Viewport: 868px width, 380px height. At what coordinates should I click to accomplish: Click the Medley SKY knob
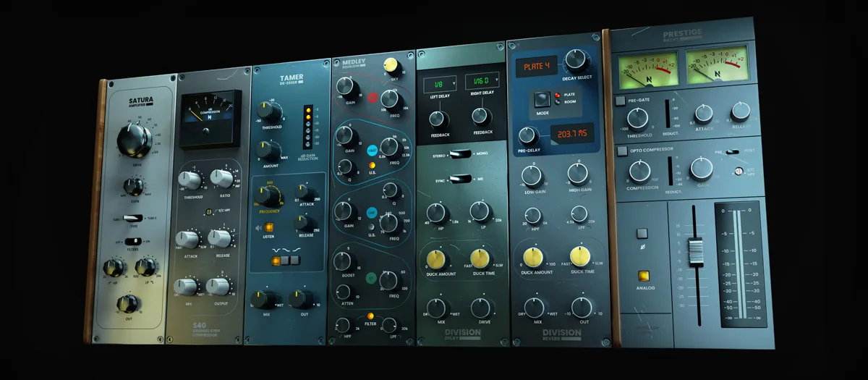click(x=393, y=65)
